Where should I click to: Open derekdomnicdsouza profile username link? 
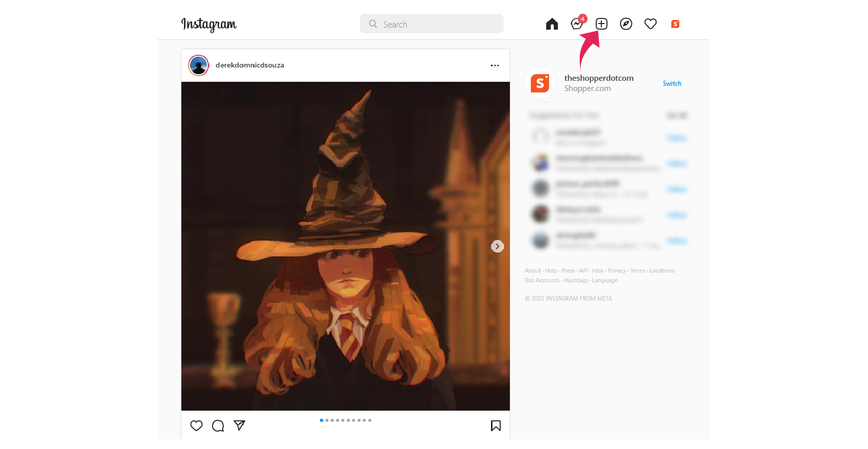point(250,65)
